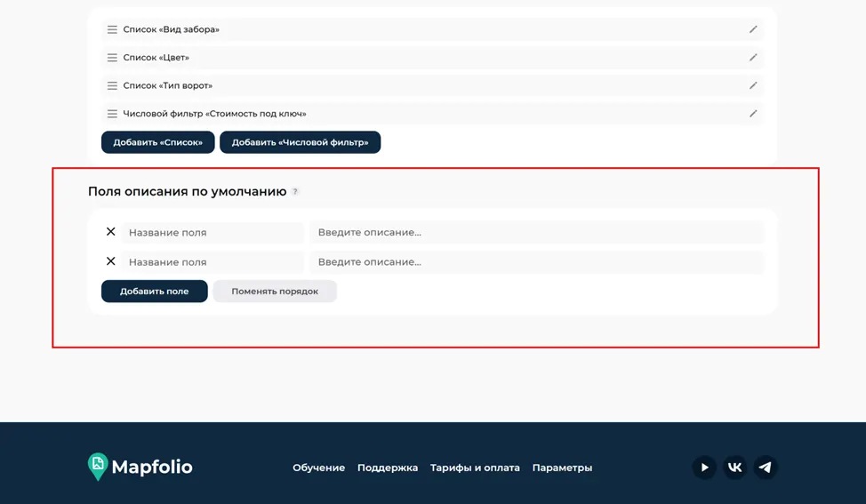This screenshot has width=866, height=504.
Task: Click Добавить «Числовой фильтр» button
Action: tap(300, 142)
